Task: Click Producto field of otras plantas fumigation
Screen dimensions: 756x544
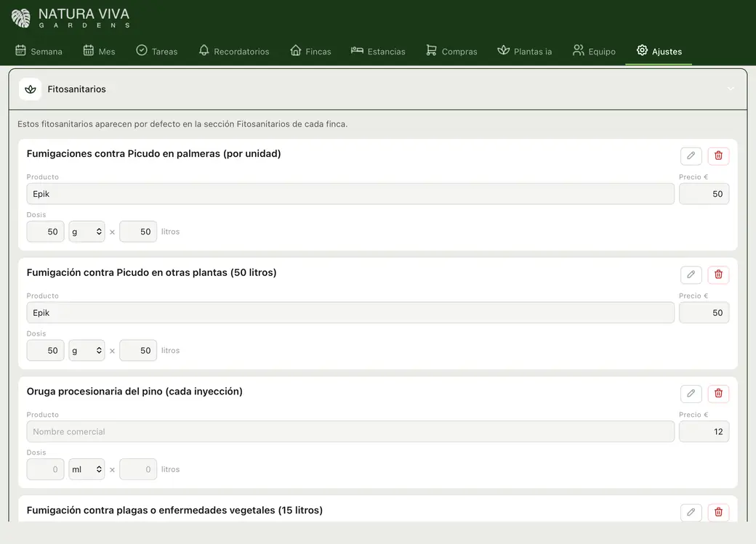Action: [x=350, y=313]
